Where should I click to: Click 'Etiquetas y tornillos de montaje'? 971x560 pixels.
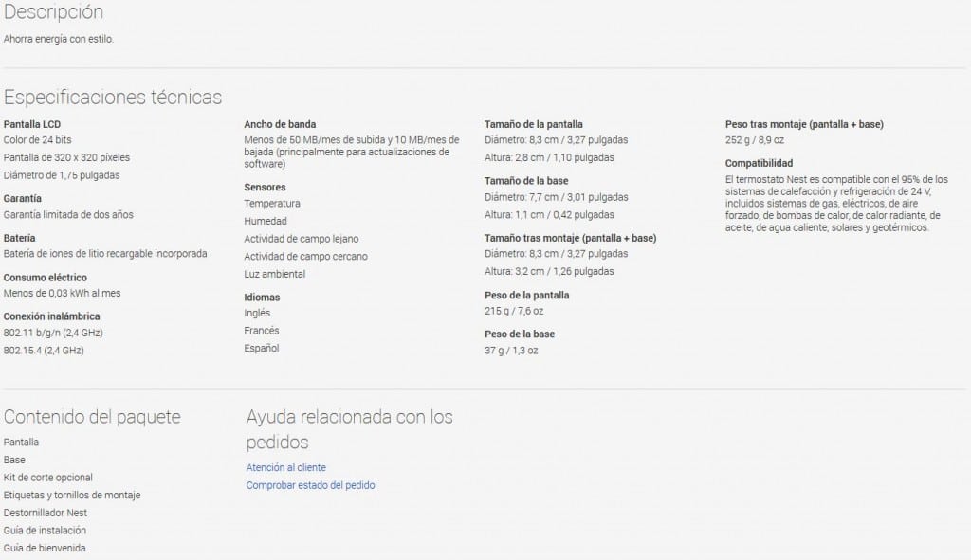pyautogui.click(x=72, y=495)
